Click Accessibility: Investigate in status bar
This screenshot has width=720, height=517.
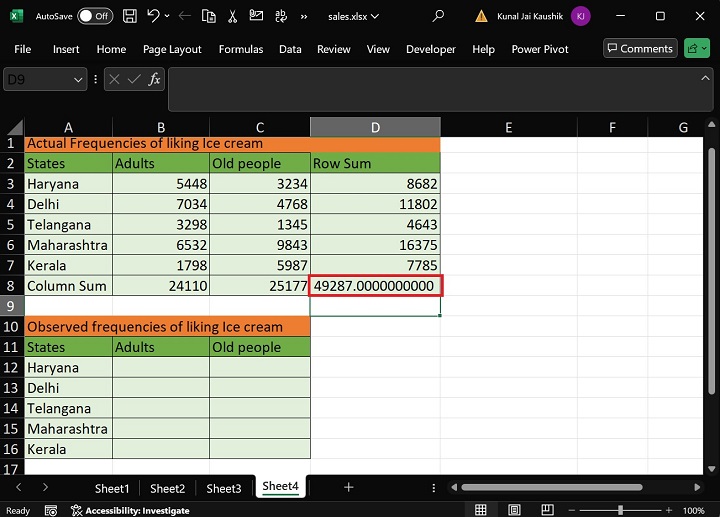(x=130, y=510)
